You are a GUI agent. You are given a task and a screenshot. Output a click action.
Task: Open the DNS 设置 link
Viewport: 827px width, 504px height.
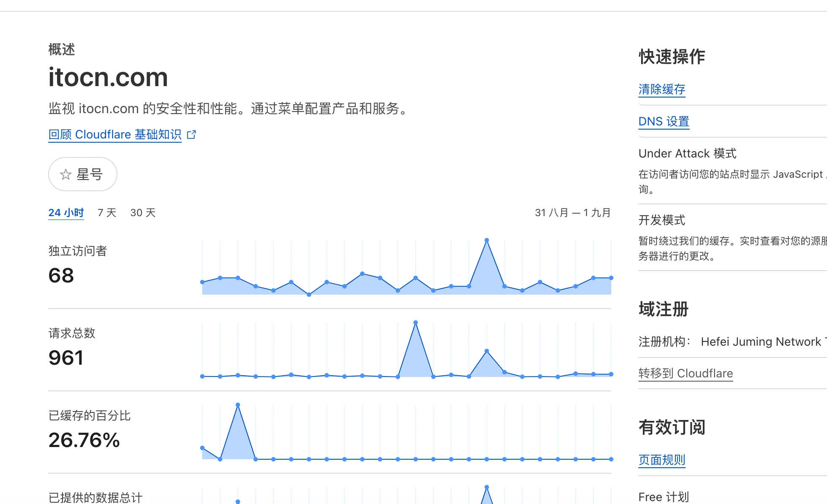pos(664,122)
